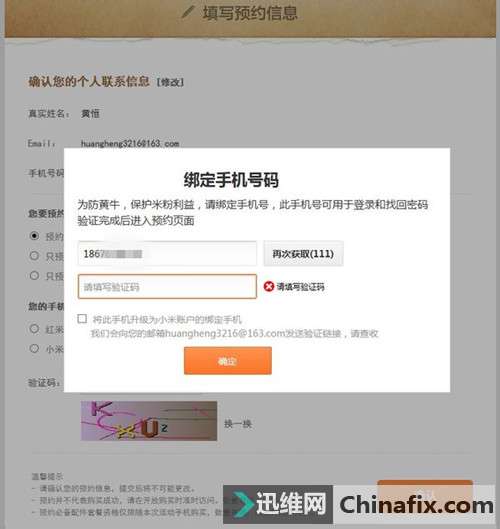Focus the 请填写验证码 verification code field
This screenshot has height=529, width=500.
[167, 286]
